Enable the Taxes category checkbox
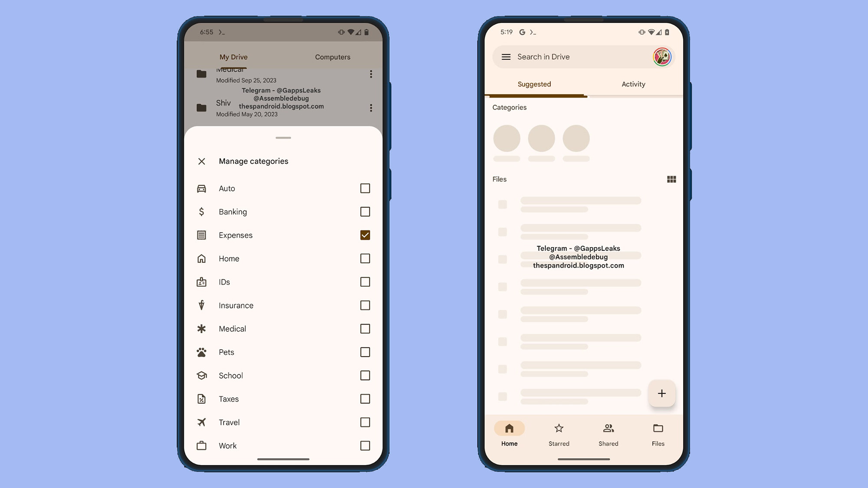The width and height of the screenshot is (868, 488). click(365, 399)
